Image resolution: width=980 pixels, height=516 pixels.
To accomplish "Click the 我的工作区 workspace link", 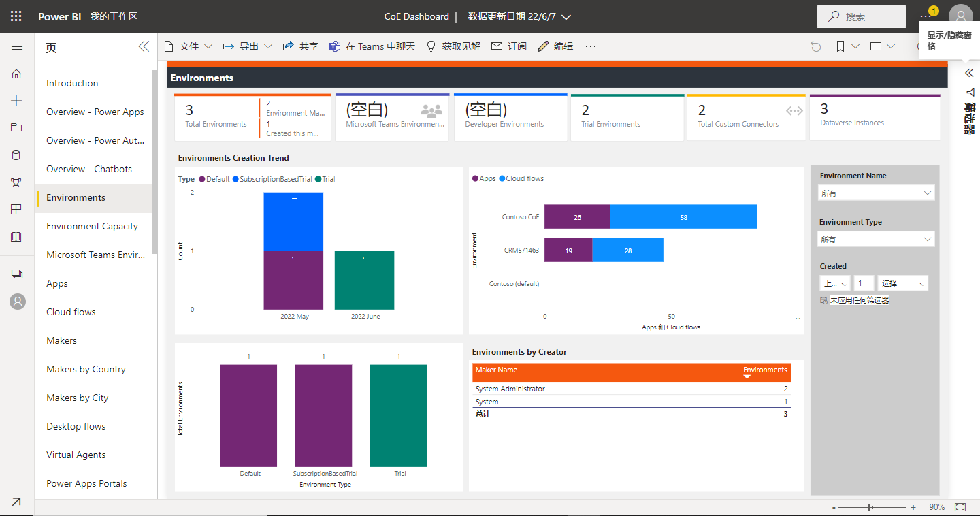I will tap(114, 16).
